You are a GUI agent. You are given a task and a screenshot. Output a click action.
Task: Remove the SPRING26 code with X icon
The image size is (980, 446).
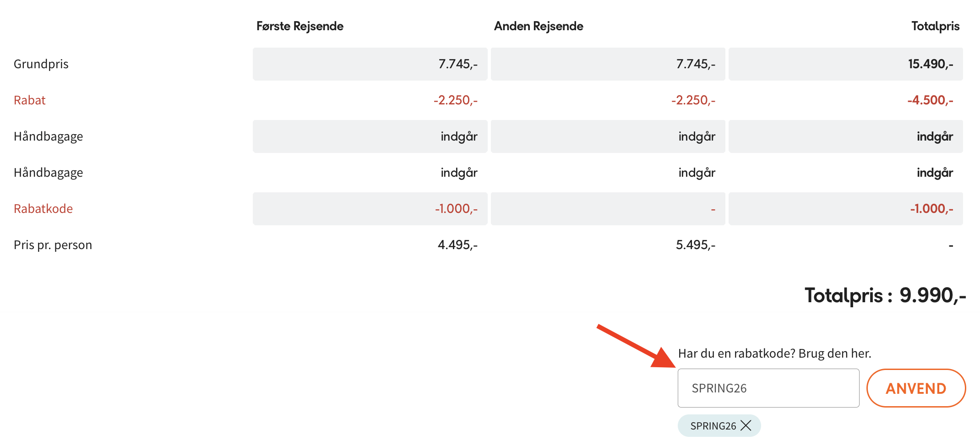pos(746,425)
